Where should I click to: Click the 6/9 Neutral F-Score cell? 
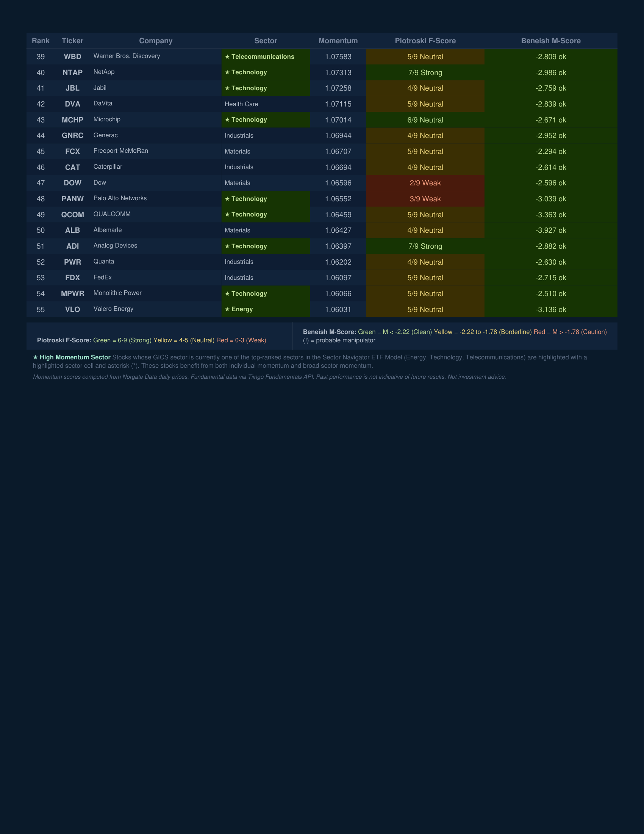(x=425, y=120)
